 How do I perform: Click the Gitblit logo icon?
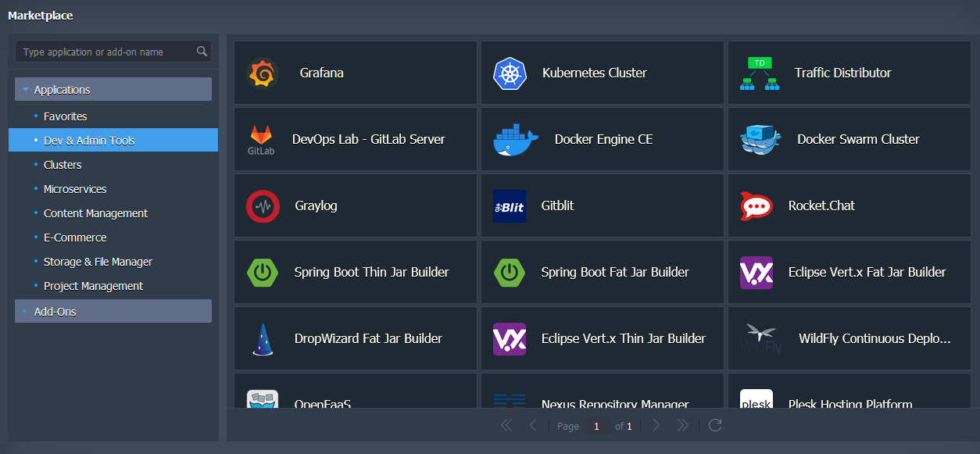pyautogui.click(x=510, y=206)
